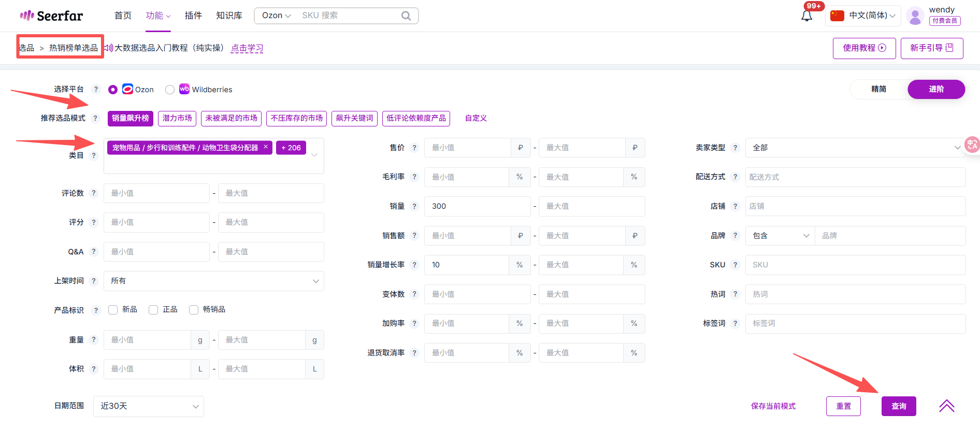980x429 pixels.
Task: Expand the 日期范围 近30天 dropdown
Action: [x=149, y=406]
